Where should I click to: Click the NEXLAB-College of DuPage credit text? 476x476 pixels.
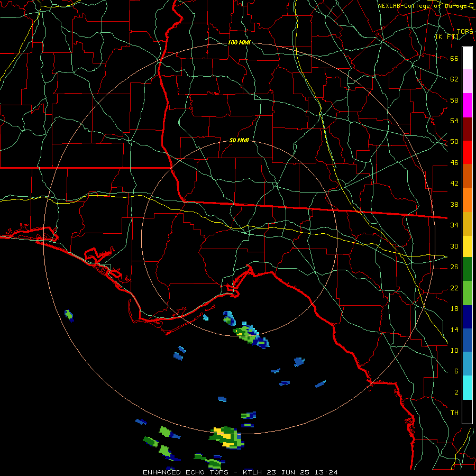[x=425, y=6]
